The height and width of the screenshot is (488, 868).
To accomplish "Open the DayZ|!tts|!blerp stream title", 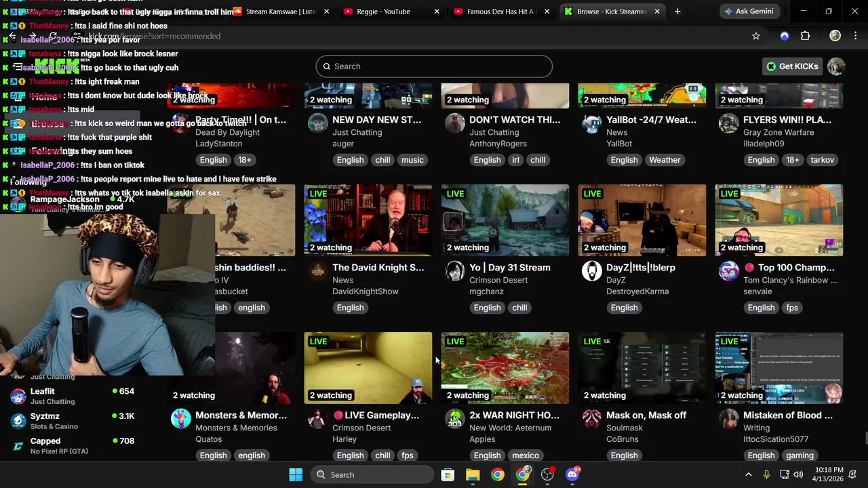I will pyautogui.click(x=641, y=268).
